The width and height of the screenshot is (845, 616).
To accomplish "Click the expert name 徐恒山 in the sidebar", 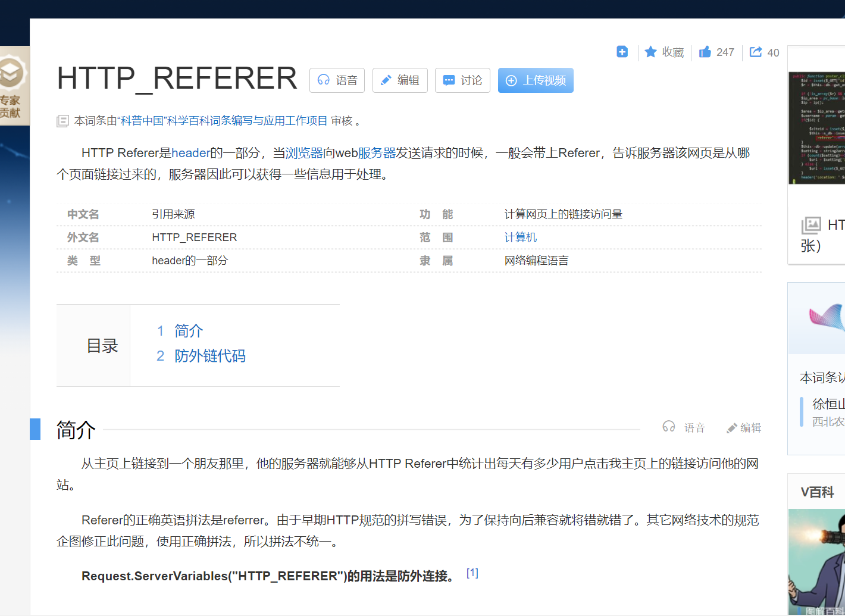I will (x=828, y=404).
